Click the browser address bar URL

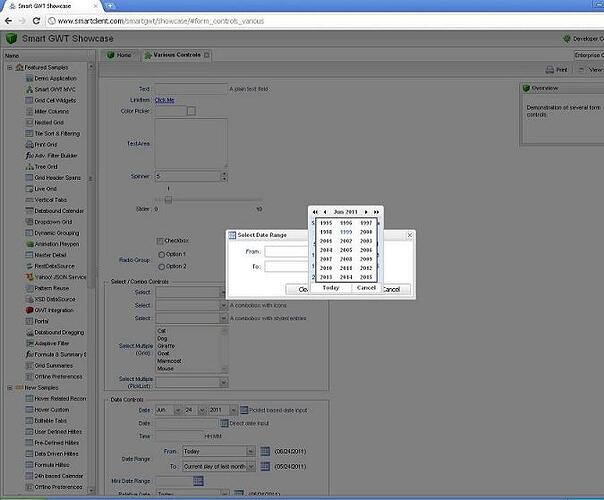pos(161,21)
